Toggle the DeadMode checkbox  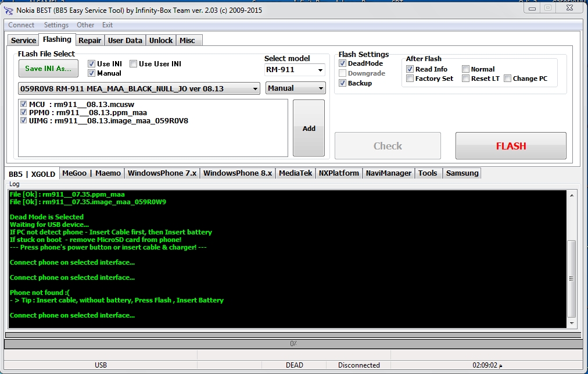[342, 63]
